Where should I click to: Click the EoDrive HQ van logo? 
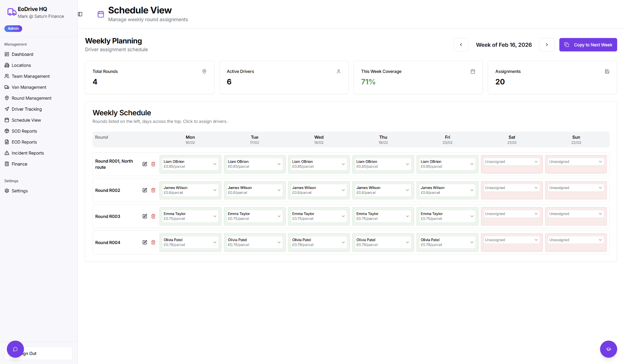coord(12,12)
